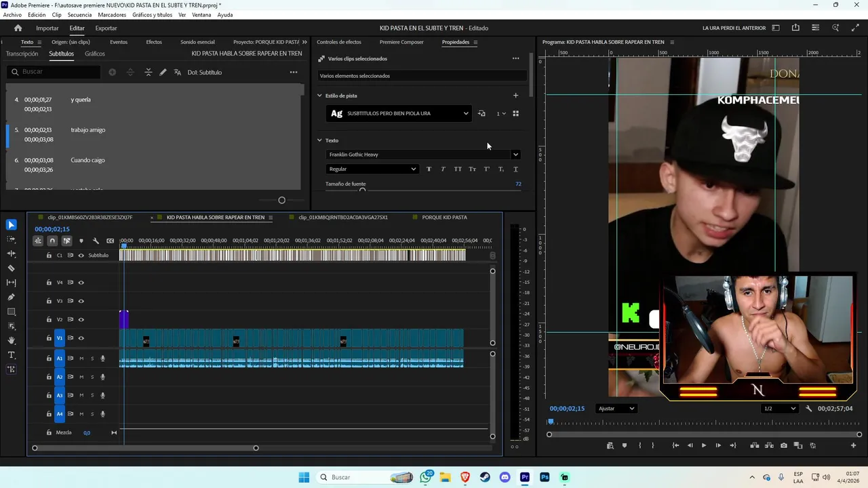
Task: Click the split caption icon
Action: point(130,72)
